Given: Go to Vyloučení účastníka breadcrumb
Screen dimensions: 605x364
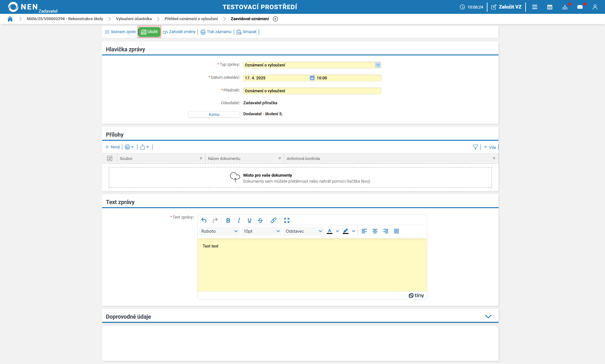Looking at the screenshot, I should [134, 19].
